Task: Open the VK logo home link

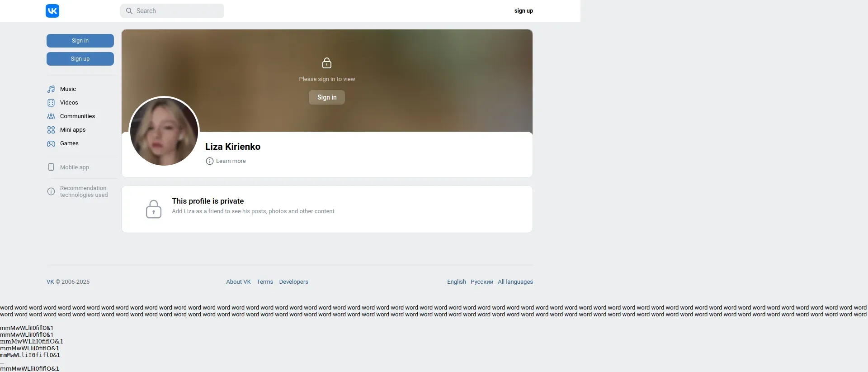Action: click(52, 11)
